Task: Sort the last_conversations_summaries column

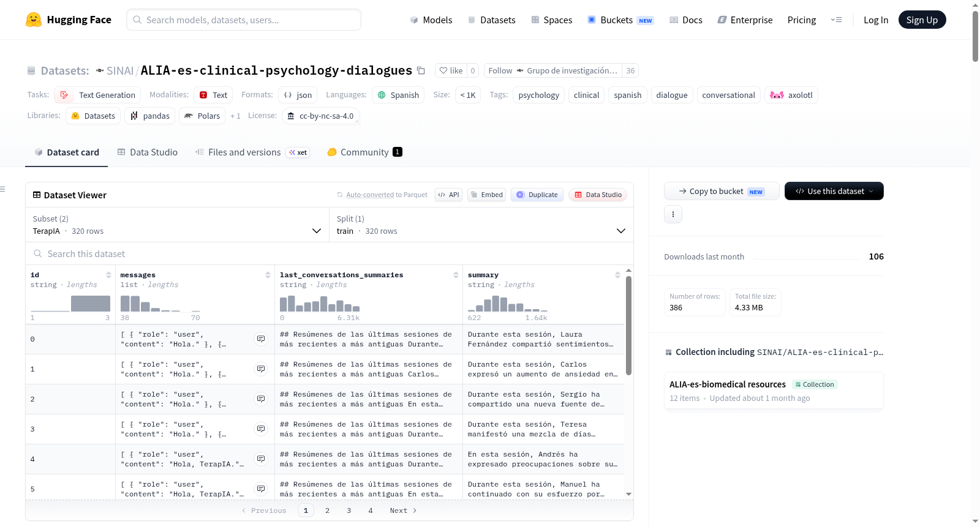Action: tap(456, 275)
